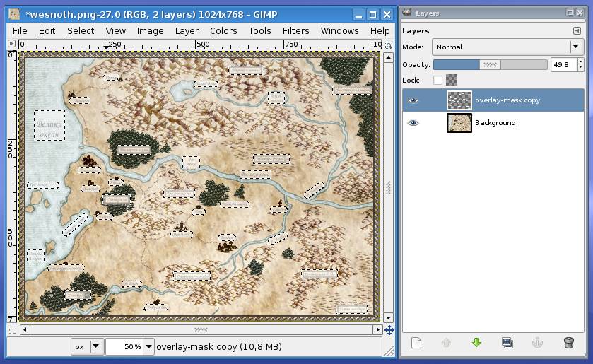Click overlay-mask copy layer thumbnail
This screenshot has width=593, height=364.
tap(459, 100)
